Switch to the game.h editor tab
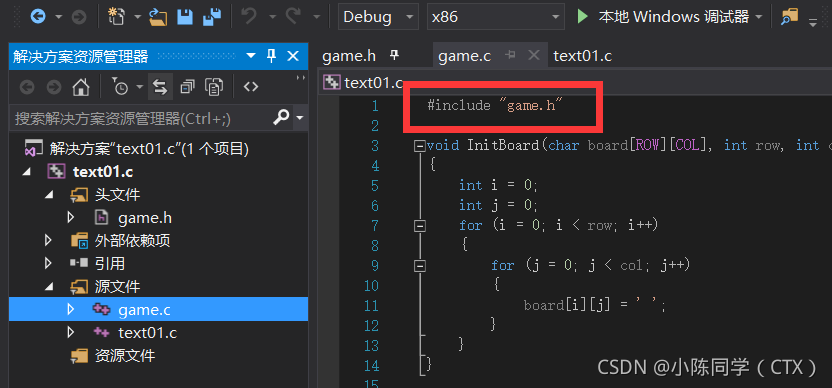832x388 pixels. click(x=349, y=56)
